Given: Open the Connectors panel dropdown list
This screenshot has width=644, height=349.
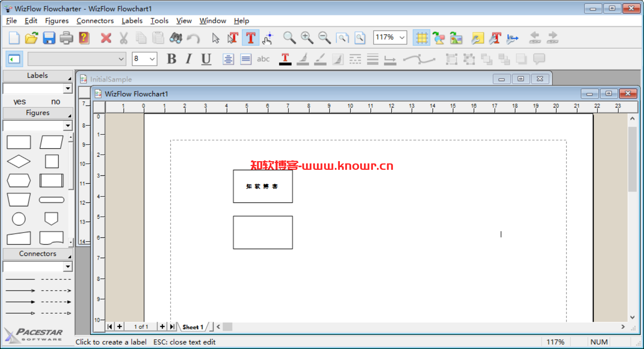Looking at the screenshot, I should (x=68, y=267).
